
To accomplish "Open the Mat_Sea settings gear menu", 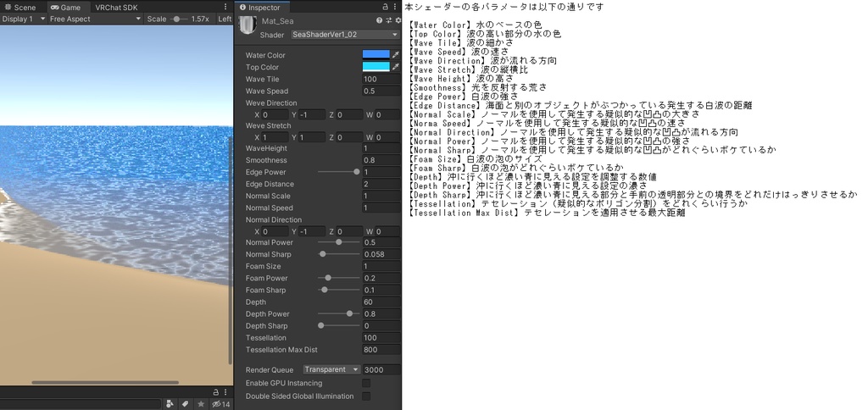I will point(398,20).
